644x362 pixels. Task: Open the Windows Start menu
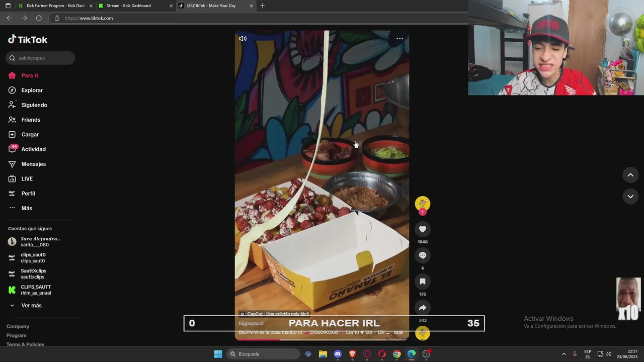tap(218, 354)
